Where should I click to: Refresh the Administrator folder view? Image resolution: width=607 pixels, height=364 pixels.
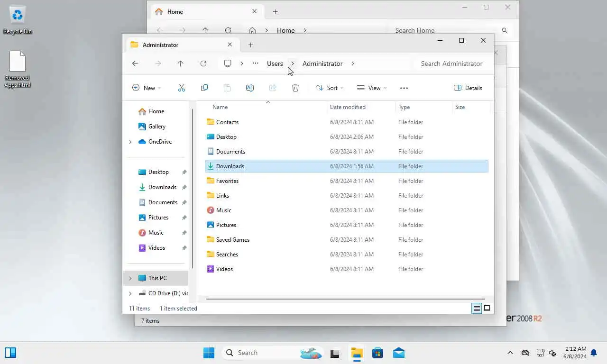[203, 64]
